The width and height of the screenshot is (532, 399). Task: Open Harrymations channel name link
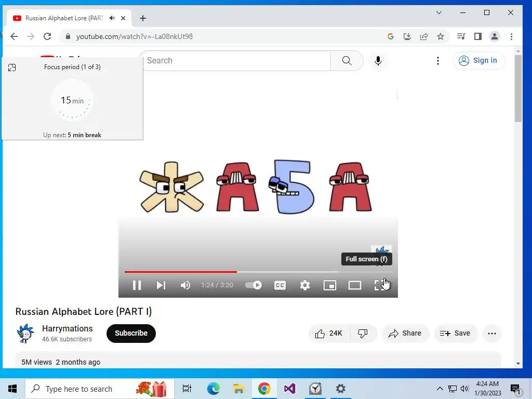tap(67, 328)
